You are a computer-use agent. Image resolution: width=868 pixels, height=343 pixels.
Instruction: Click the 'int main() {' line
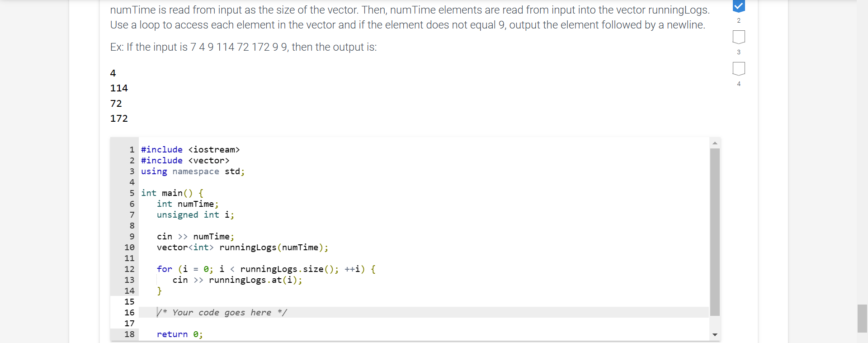click(x=172, y=193)
